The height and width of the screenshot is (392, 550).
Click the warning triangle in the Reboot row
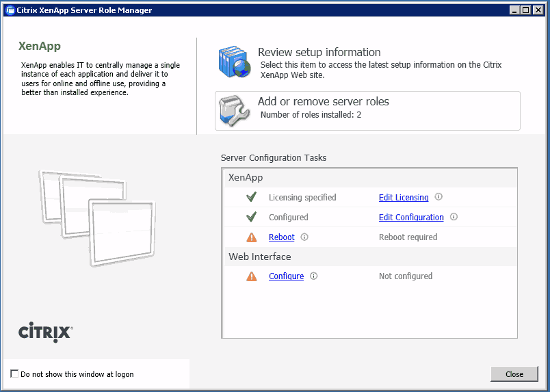point(252,237)
